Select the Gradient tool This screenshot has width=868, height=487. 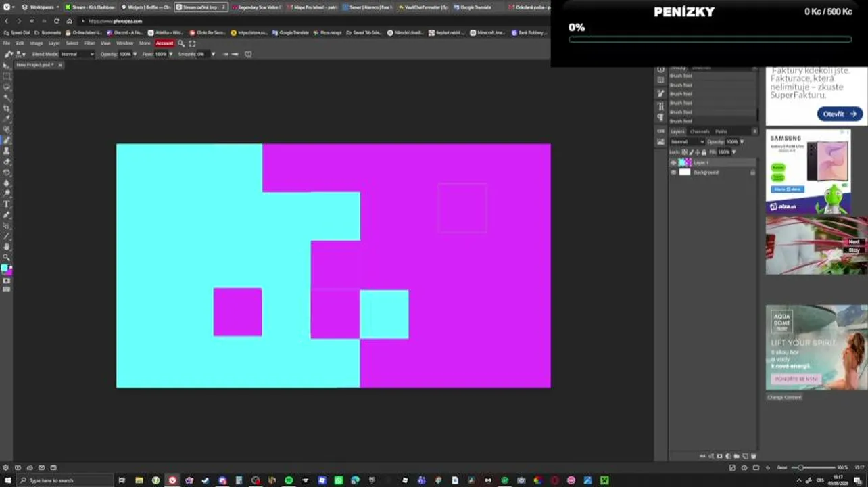point(7,172)
